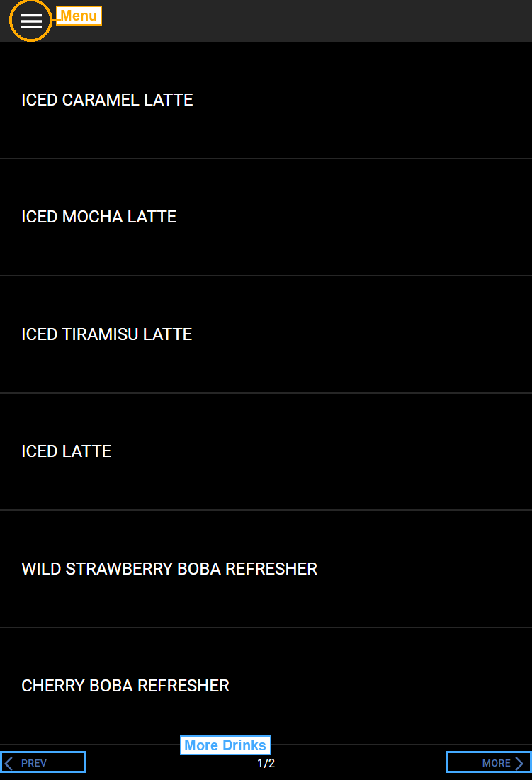Go back a page with PREV
This screenshot has width=532, height=780.
tap(43, 762)
